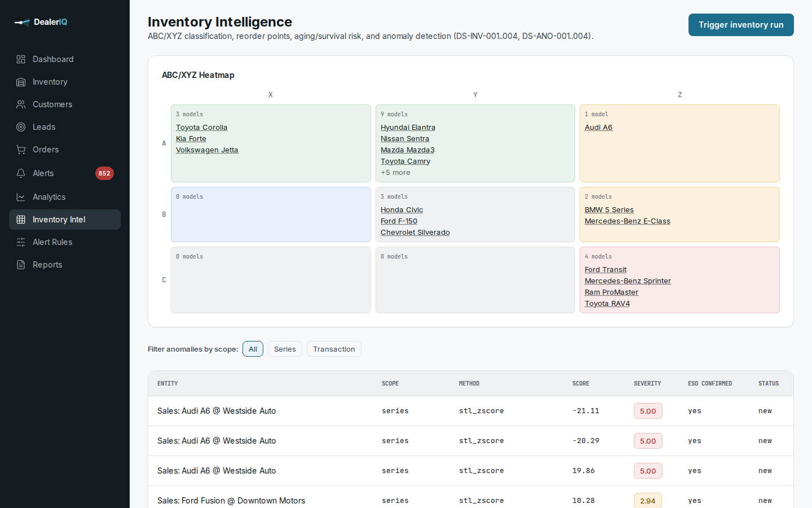812x508 pixels.
Task: Click the Inventory Intel table icon
Action: 21,220
